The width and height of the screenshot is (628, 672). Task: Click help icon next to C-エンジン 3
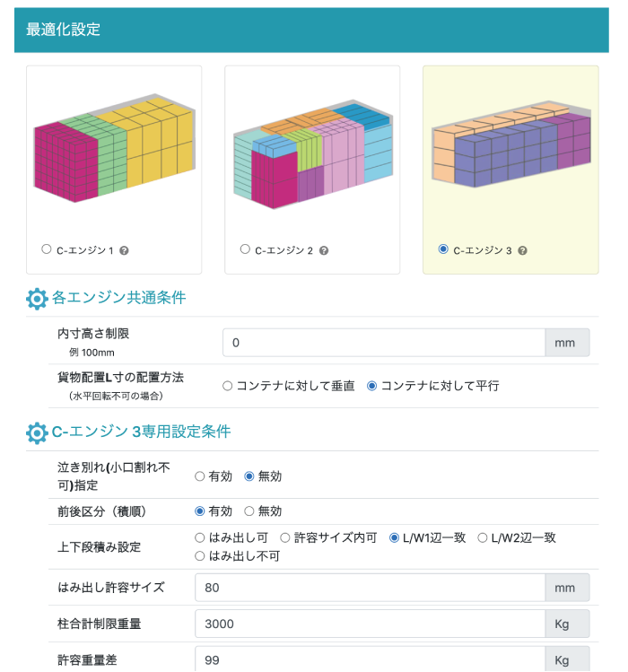coord(522,250)
